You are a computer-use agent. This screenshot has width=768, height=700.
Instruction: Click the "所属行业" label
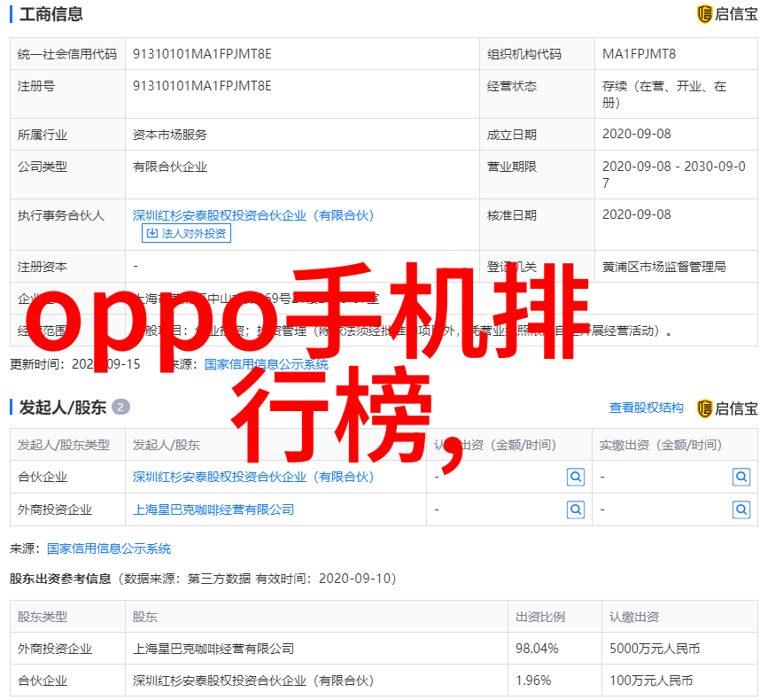[43, 135]
